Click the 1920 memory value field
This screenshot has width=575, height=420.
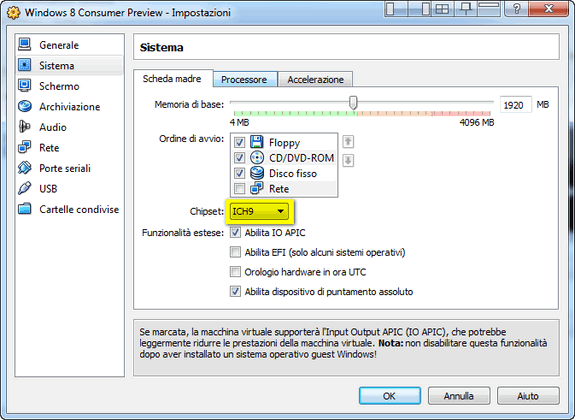pyautogui.click(x=516, y=105)
